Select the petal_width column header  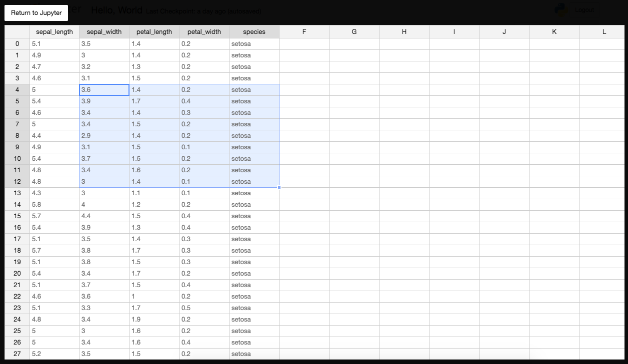click(x=204, y=32)
